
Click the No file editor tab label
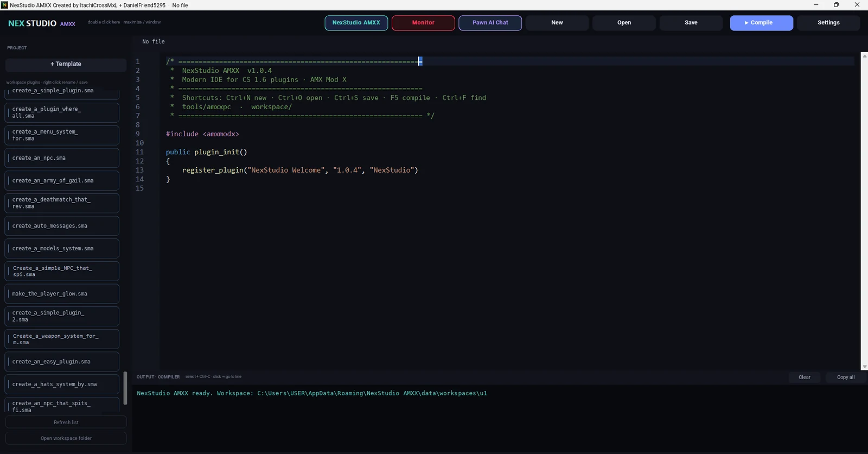coord(154,42)
